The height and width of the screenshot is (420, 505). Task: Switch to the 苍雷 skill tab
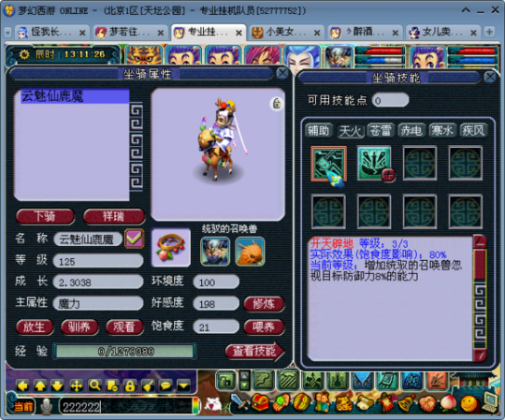point(381,130)
